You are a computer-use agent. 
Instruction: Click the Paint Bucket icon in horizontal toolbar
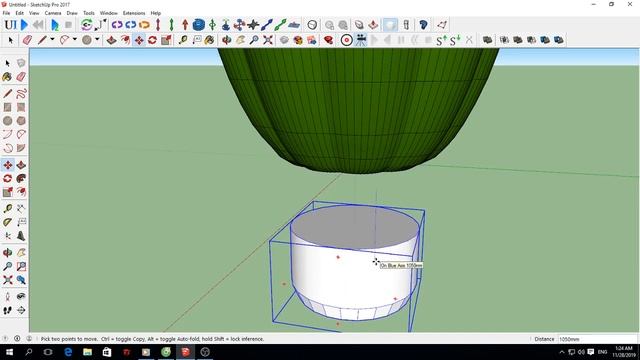pos(209,40)
